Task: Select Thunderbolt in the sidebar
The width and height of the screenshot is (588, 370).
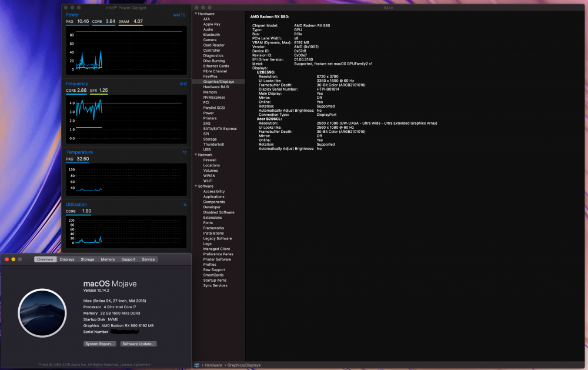Action: pos(214,145)
